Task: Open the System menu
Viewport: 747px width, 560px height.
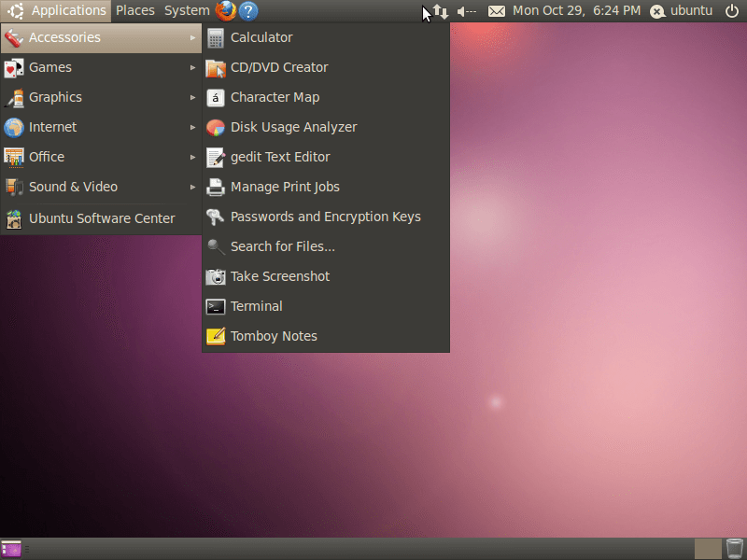Action: click(187, 11)
